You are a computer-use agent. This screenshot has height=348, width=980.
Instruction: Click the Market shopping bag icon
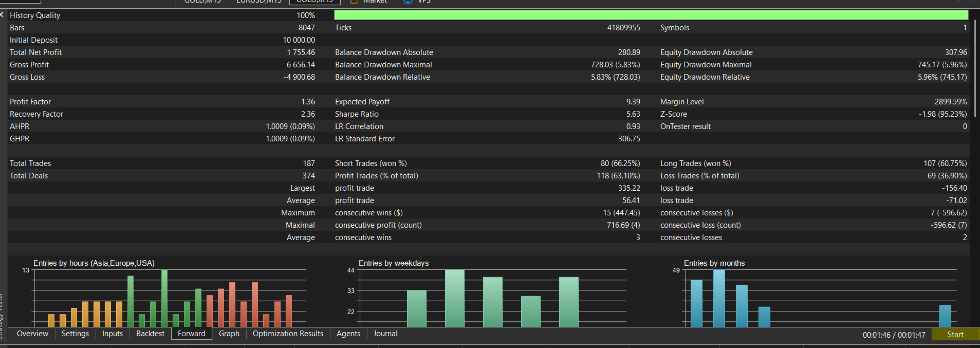tap(354, 2)
